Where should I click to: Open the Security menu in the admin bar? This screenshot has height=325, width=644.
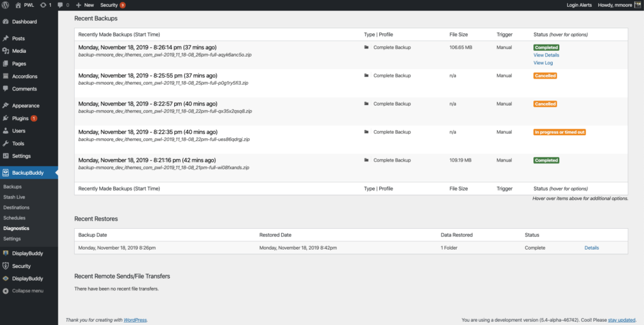coord(109,5)
